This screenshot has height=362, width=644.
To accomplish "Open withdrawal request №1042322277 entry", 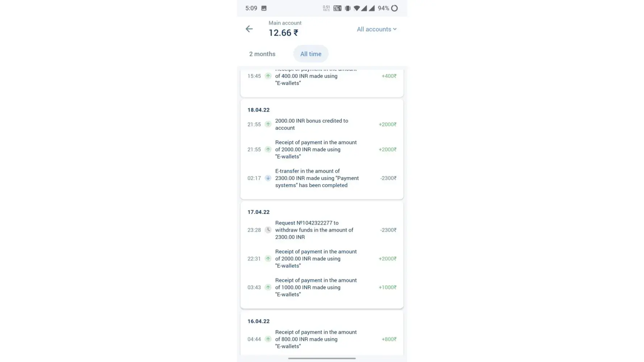I will 314,230.
